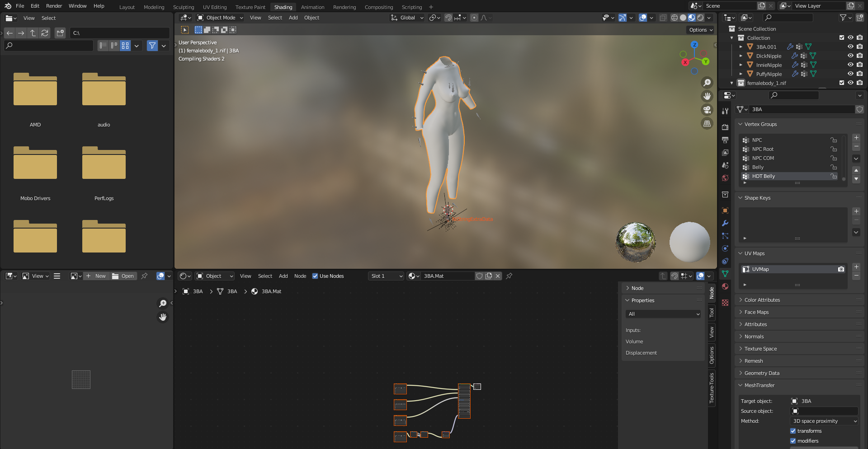The image size is (868, 449).
Task: Open the Physics properties tab
Action: point(725,248)
